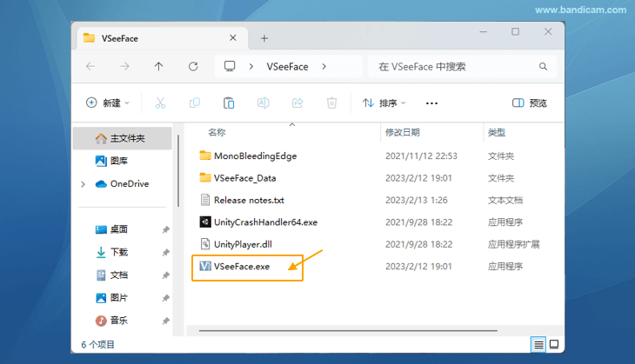This screenshot has height=364, width=635.
Task: Select the VSeeFace tab
Action: [162, 38]
